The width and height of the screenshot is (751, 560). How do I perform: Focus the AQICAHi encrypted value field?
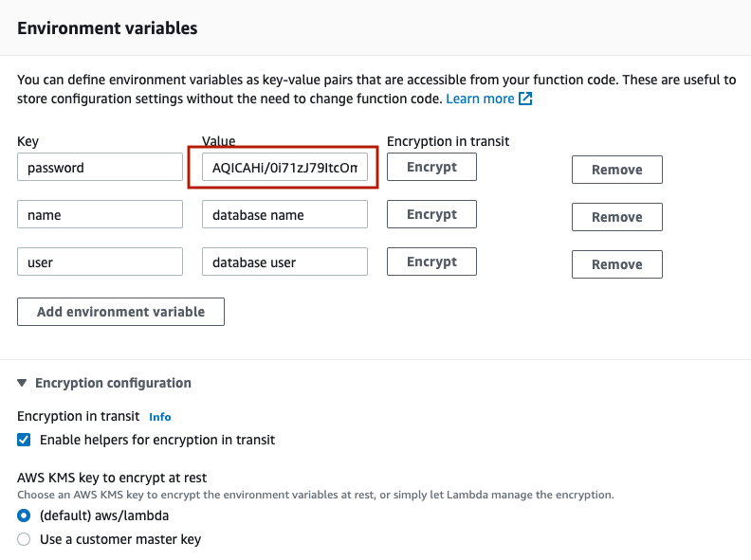point(284,167)
